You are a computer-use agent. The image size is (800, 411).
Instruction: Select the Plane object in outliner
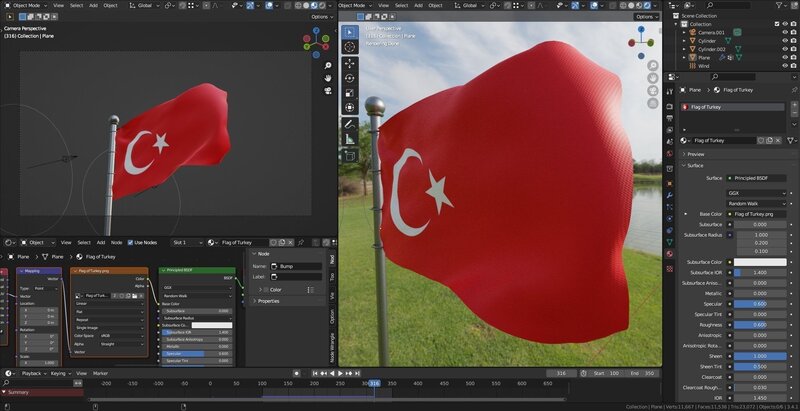pos(706,57)
